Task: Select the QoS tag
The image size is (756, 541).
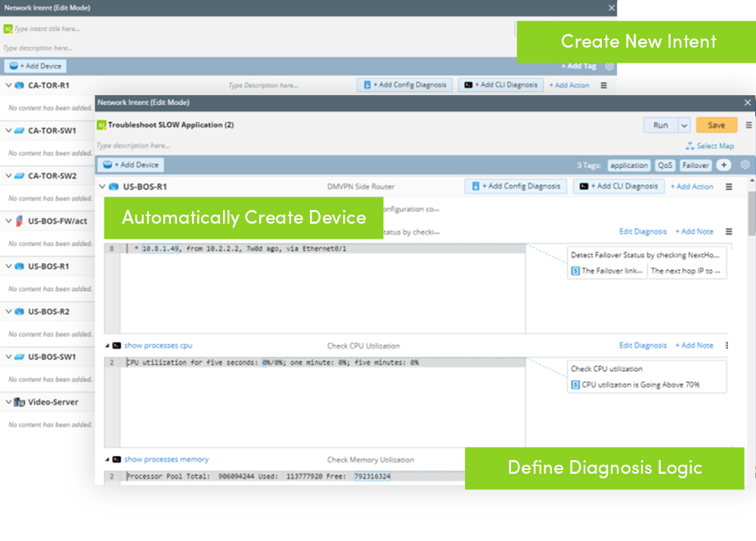Action: (x=665, y=165)
